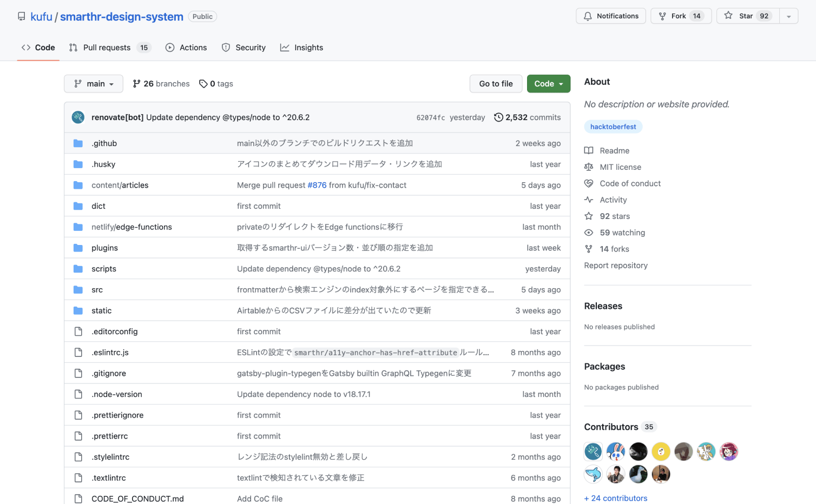This screenshot has width=816, height=504.
Task: Fork the repository
Action: coord(681,16)
